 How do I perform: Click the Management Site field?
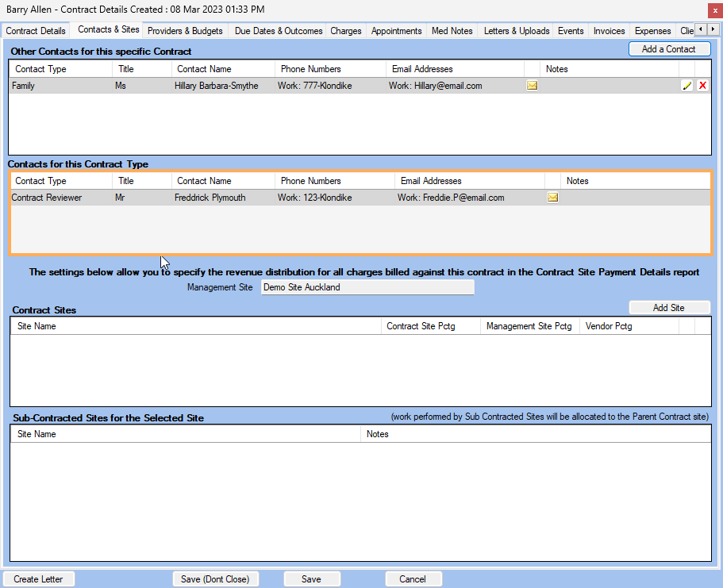pyautogui.click(x=367, y=287)
